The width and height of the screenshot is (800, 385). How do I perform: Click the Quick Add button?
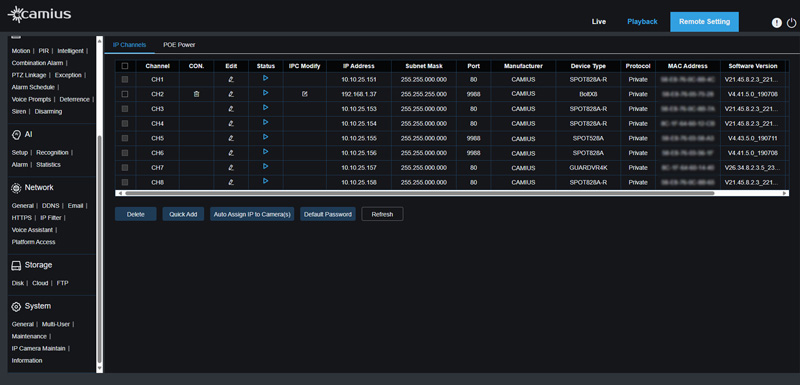click(x=183, y=214)
